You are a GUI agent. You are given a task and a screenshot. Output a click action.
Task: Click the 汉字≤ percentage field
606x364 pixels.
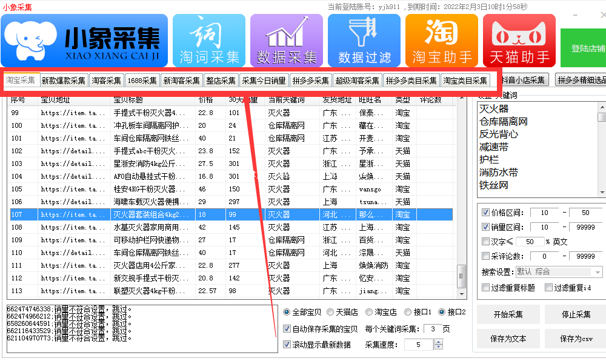(x=530, y=242)
